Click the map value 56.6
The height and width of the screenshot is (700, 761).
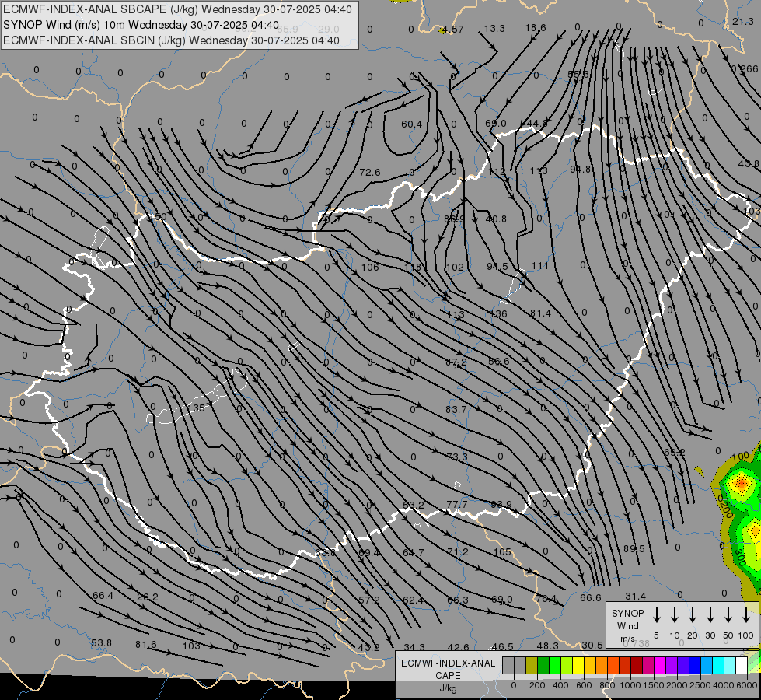coord(499,362)
